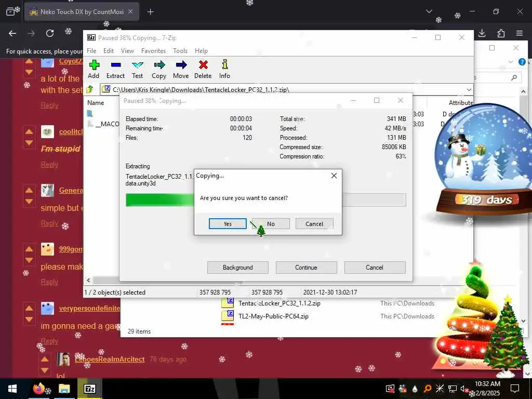Close the cancel confirmation dialog with X
Viewport: 532px width, 399px height.
pyautogui.click(x=334, y=176)
